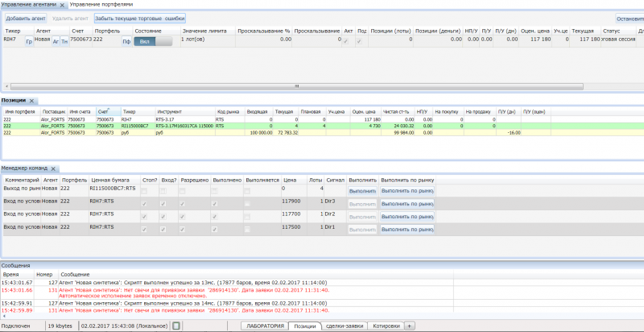Click the Гр chart icon next to RIH7
Viewport: 644px width, 332px height.
(x=29, y=40)
